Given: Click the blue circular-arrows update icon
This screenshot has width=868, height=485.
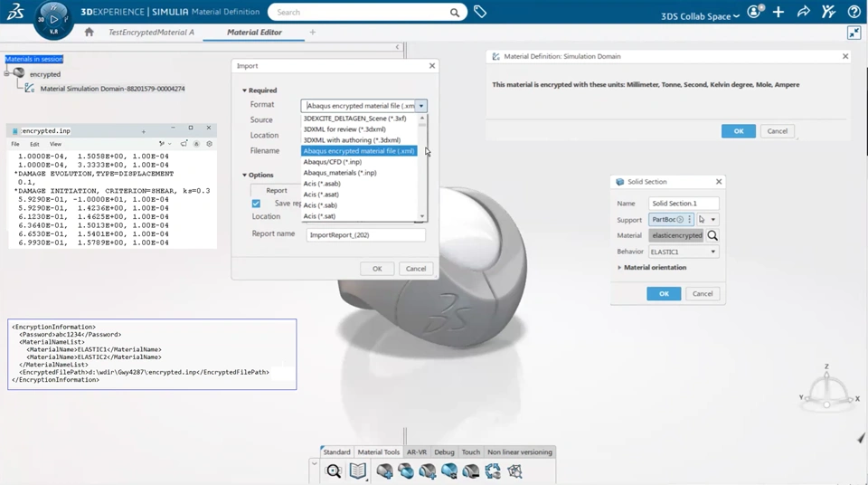Looking at the screenshot, I should (x=492, y=471).
